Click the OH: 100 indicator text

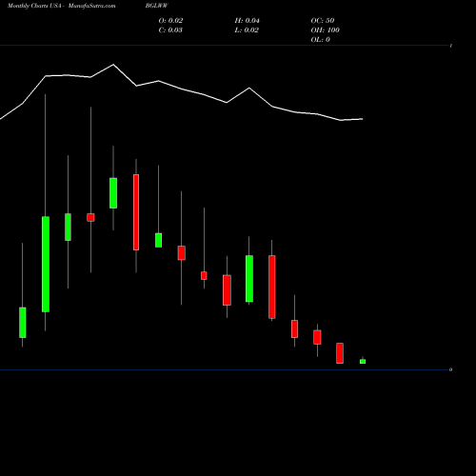click(x=325, y=30)
